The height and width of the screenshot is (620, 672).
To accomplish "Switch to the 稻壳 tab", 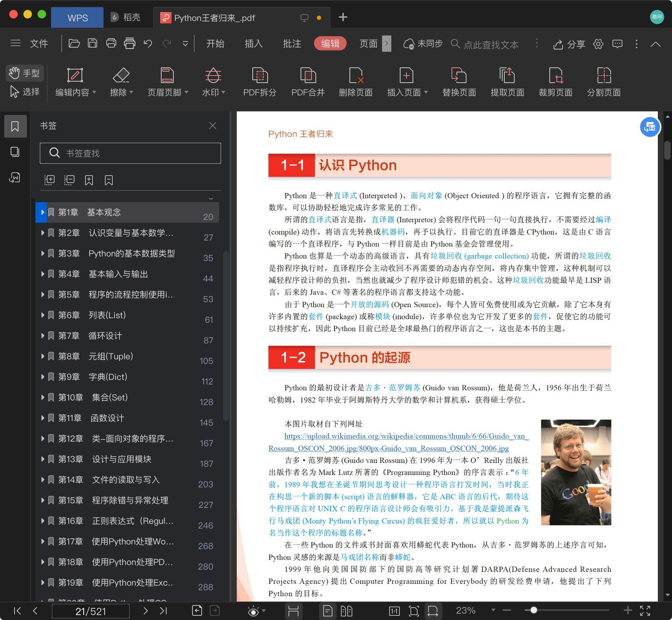I will (125, 17).
